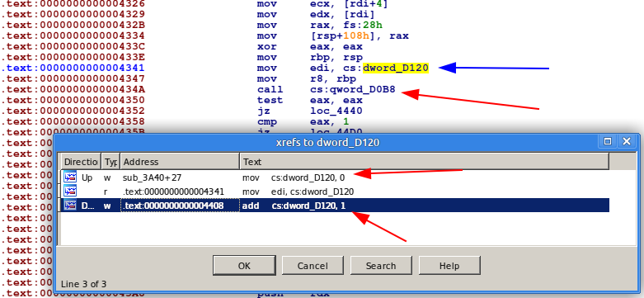Click 'ecx, [rdi+4]' operand
Viewport: 644px width, 298px height.
point(349,4)
